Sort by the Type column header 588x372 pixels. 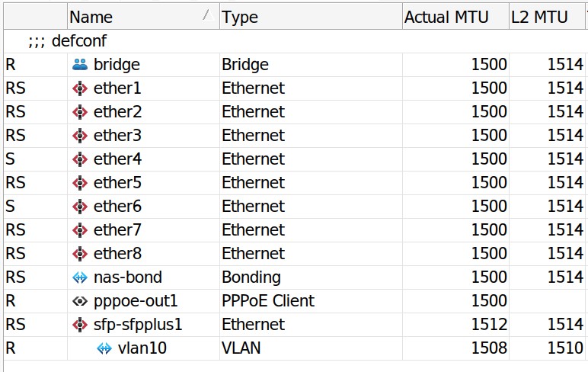pyautogui.click(x=240, y=17)
